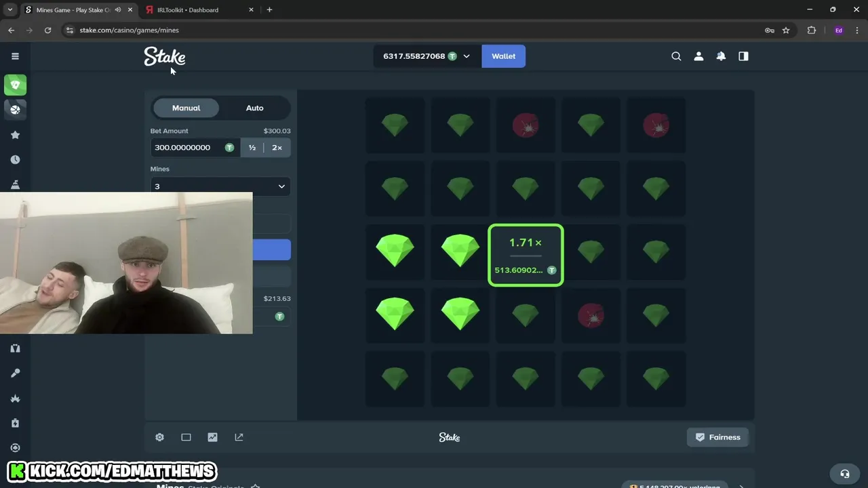Viewport: 868px width, 488px height.
Task: Select the Manual betting tab
Action: [x=186, y=108]
